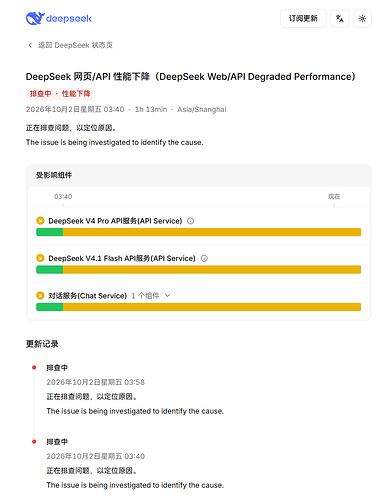This screenshot has height=500, width=379.
Task: Click V4 Pro API degraded status icon
Action: click(x=40, y=221)
